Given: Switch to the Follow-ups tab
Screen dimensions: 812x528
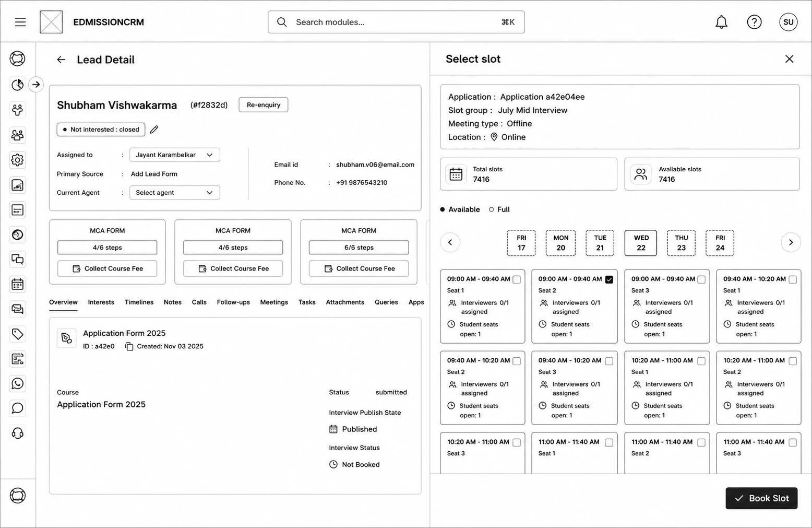Looking at the screenshot, I should click(x=233, y=302).
